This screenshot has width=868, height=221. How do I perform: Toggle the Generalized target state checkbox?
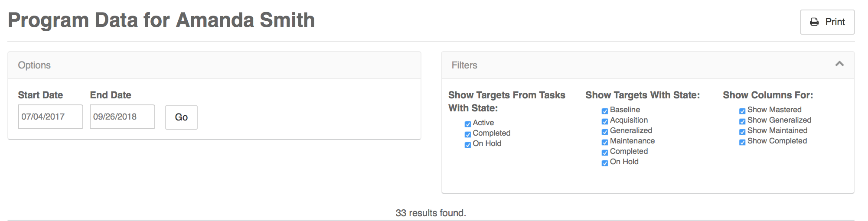click(x=605, y=132)
